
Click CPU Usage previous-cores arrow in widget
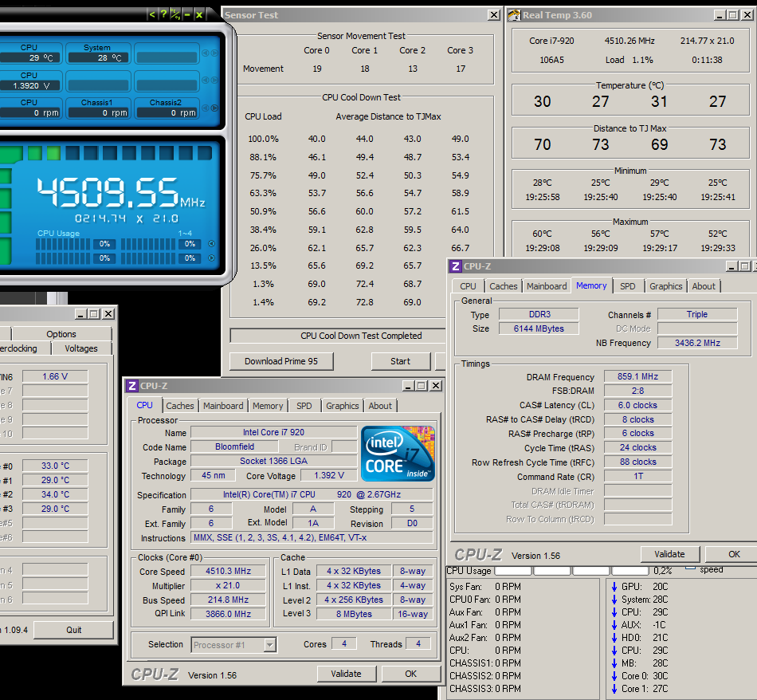click(x=211, y=244)
